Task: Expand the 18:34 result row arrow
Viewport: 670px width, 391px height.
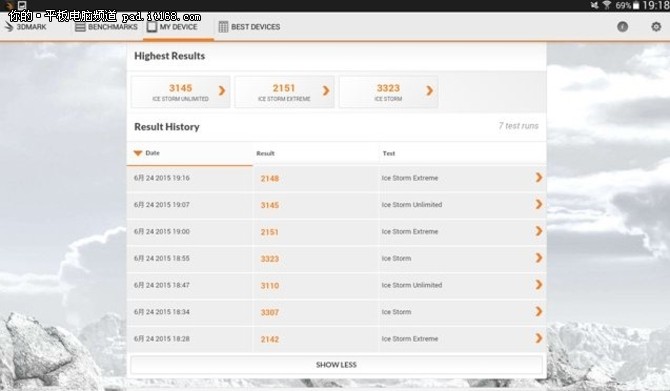Action: pos(539,312)
